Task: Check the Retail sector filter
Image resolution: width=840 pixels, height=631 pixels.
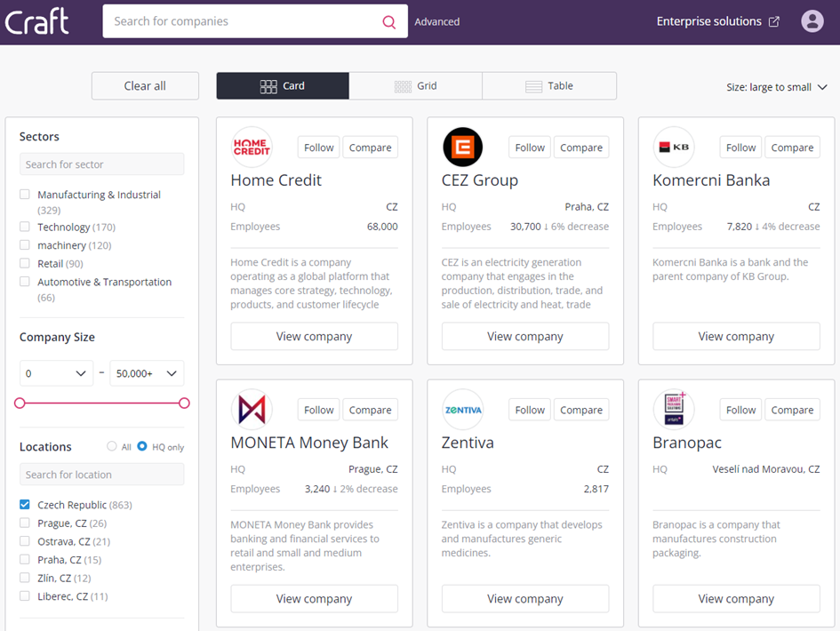Action: (25, 263)
